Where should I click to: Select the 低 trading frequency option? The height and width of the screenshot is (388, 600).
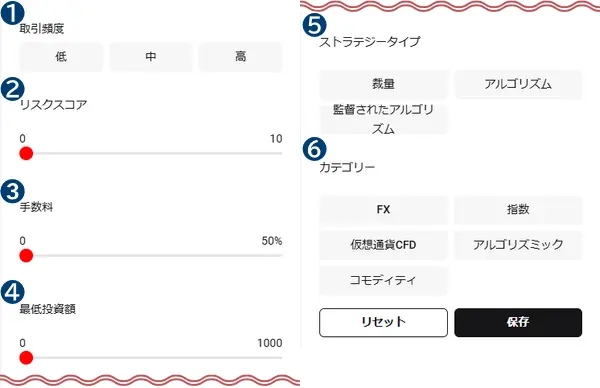point(61,57)
